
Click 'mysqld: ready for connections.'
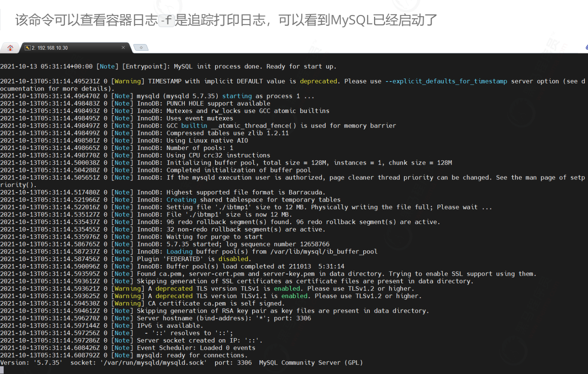click(x=192, y=355)
